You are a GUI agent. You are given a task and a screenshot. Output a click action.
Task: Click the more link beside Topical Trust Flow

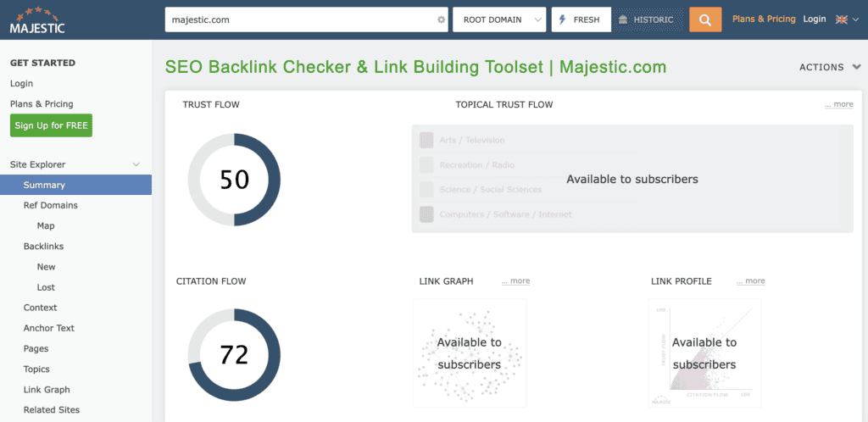click(x=839, y=104)
